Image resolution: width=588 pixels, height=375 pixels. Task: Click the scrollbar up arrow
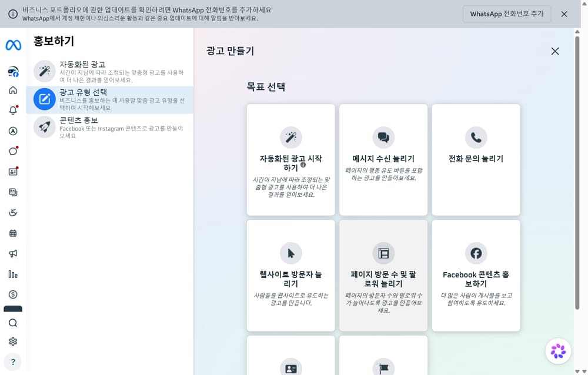[x=577, y=32]
